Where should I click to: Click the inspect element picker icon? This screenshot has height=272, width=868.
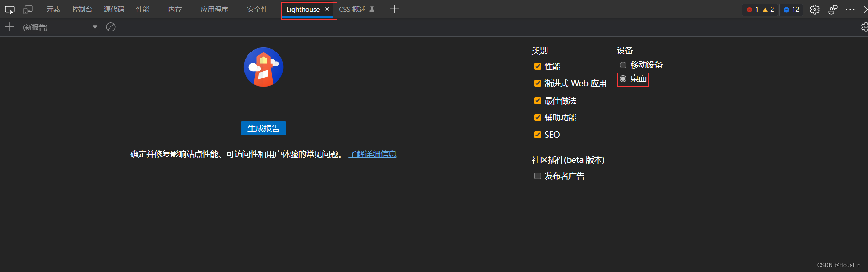pyautogui.click(x=10, y=10)
